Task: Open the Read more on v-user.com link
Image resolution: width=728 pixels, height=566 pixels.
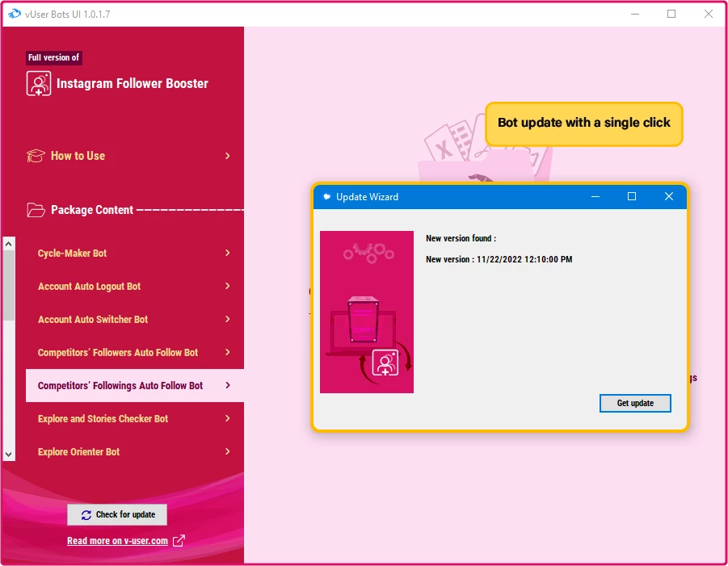Action: coord(117,540)
